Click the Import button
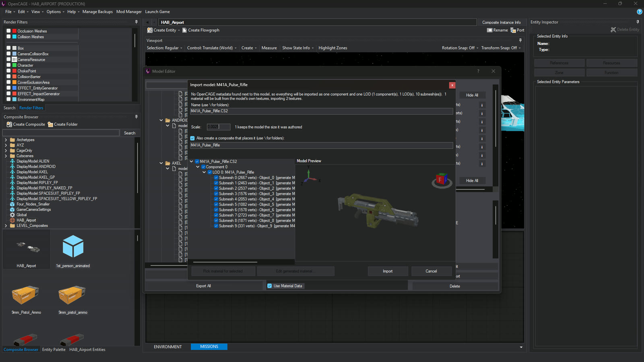 click(x=388, y=271)
